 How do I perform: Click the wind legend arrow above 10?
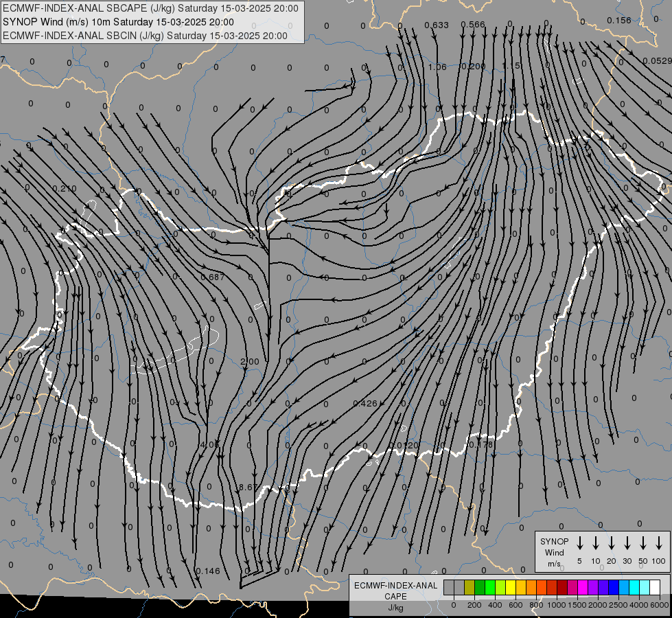pos(595,543)
